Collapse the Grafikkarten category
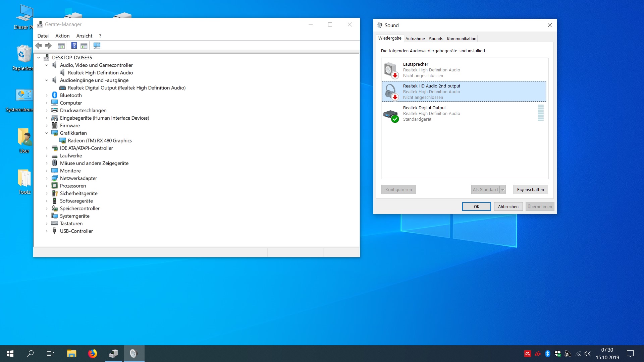The width and height of the screenshot is (644, 362). pyautogui.click(x=47, y=133)
